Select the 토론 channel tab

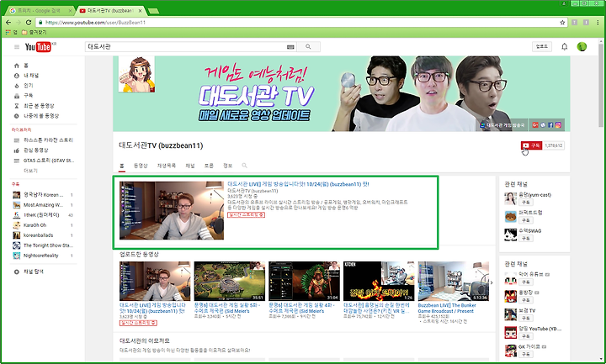coord(209,166)
